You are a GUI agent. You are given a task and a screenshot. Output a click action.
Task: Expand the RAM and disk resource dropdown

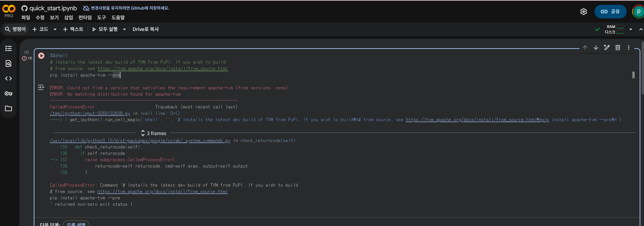point(631,29)
